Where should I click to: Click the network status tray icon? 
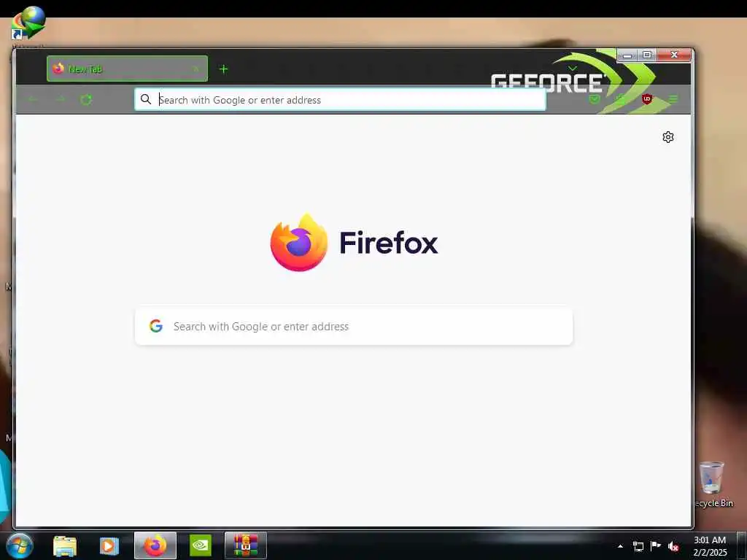[x=638, y=546]
